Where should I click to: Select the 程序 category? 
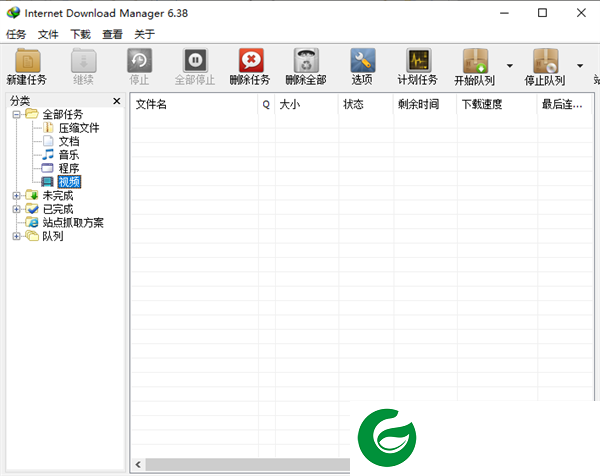69,168
